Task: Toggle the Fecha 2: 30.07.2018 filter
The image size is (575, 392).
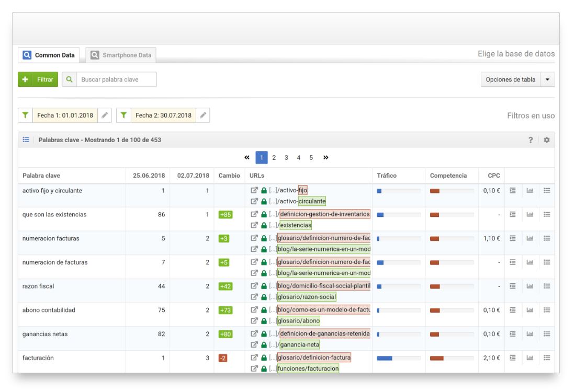Action: [123, 116]
